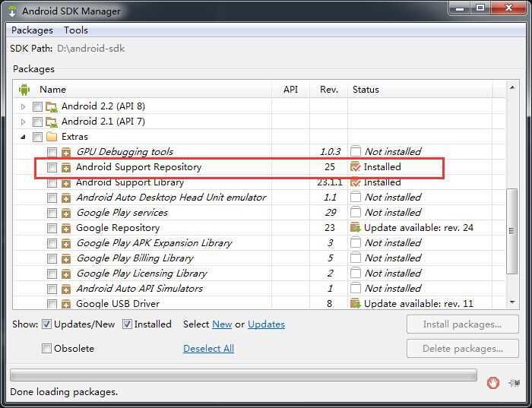Click the scroll down arrow of packages list
This screenshot has height=408, width=532.
click(x=512, y=302)
